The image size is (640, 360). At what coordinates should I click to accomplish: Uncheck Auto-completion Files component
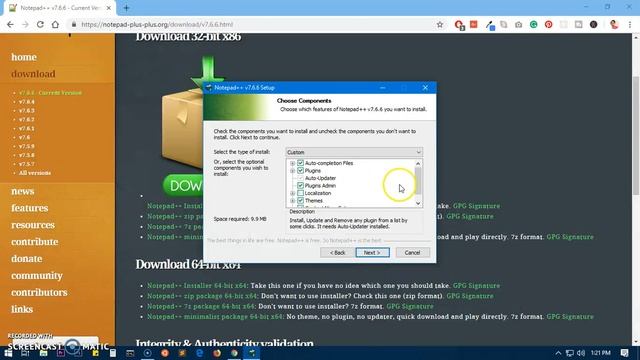(x=300, y=163)
